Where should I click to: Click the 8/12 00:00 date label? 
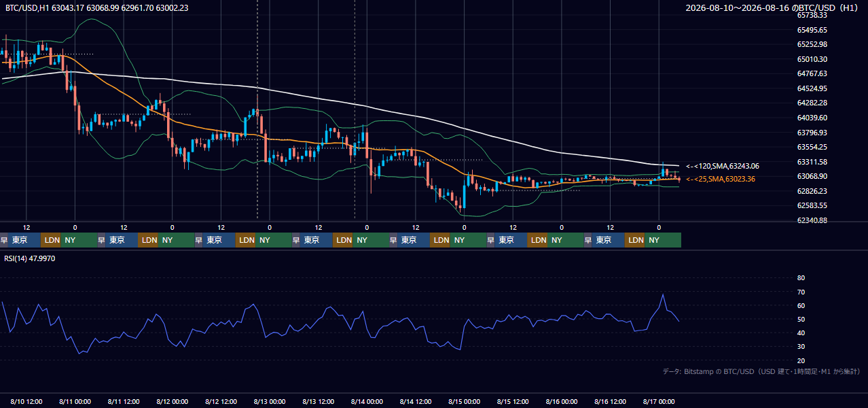coord(173,401)
